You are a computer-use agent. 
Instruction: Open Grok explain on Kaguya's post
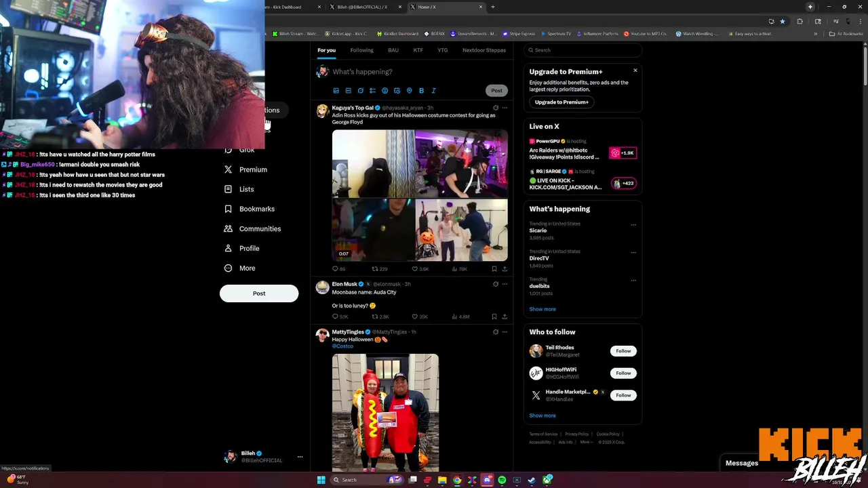pos(495,108)
